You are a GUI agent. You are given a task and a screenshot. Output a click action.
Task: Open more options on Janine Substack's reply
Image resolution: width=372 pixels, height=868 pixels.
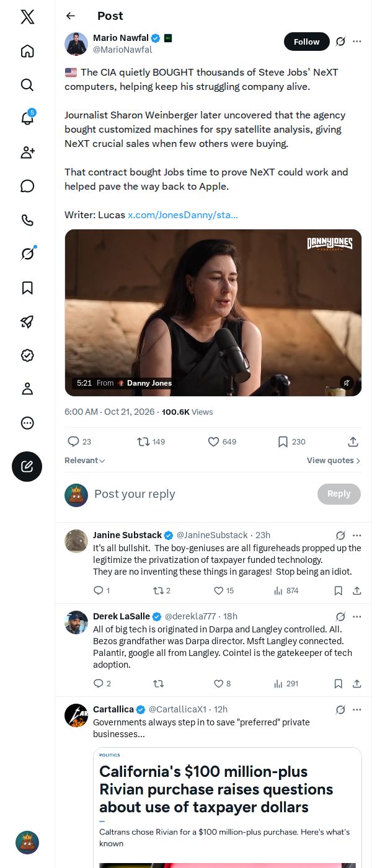click(356, 535)
